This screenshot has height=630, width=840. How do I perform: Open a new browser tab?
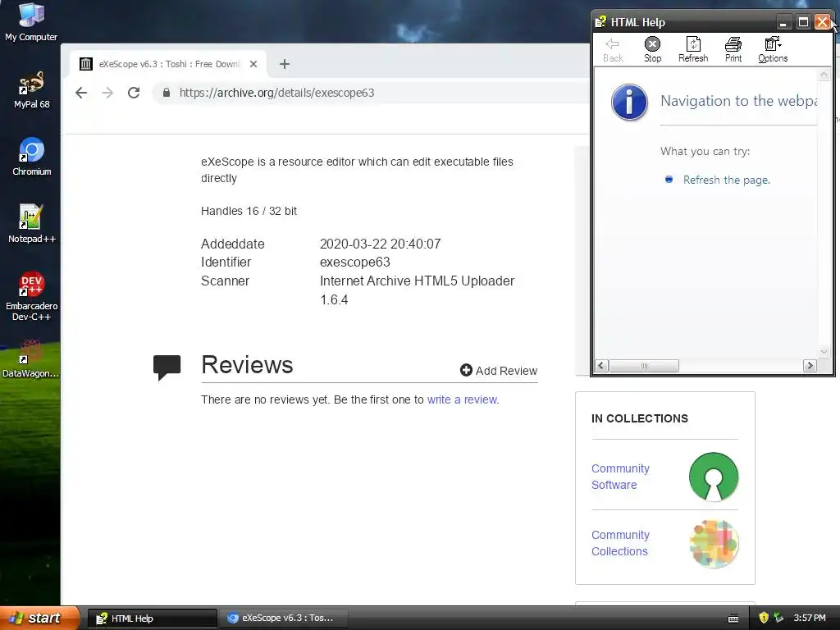(285, 64)
